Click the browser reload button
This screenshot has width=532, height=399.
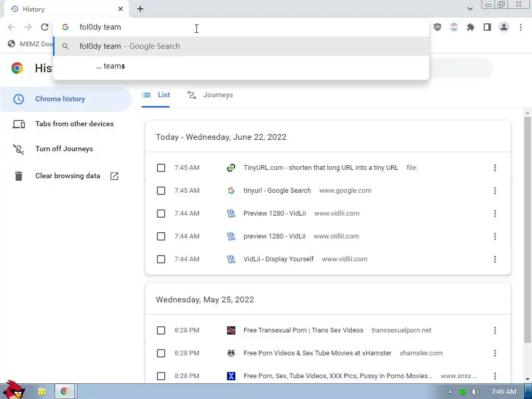point(45,27)
